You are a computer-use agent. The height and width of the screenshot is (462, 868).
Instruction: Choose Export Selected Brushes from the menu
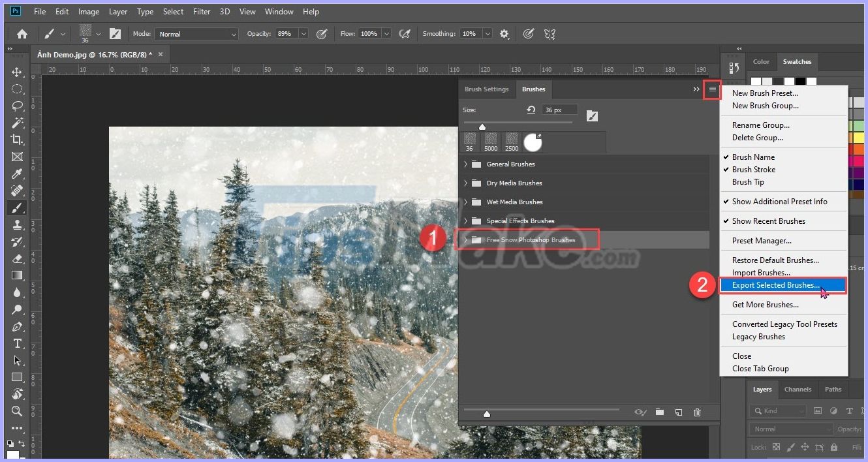pos(776,285)
